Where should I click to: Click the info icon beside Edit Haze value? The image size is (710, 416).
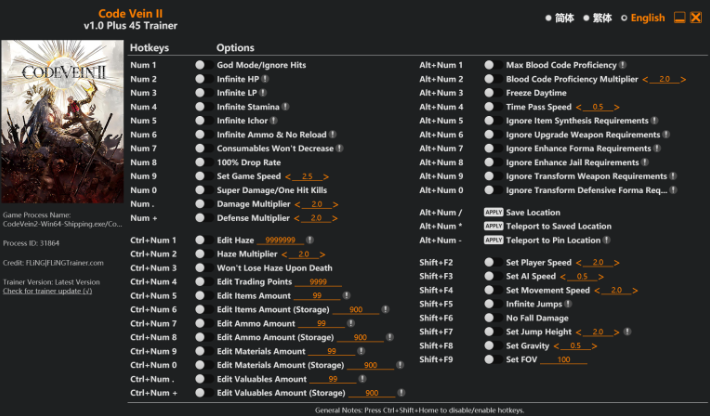310,240
